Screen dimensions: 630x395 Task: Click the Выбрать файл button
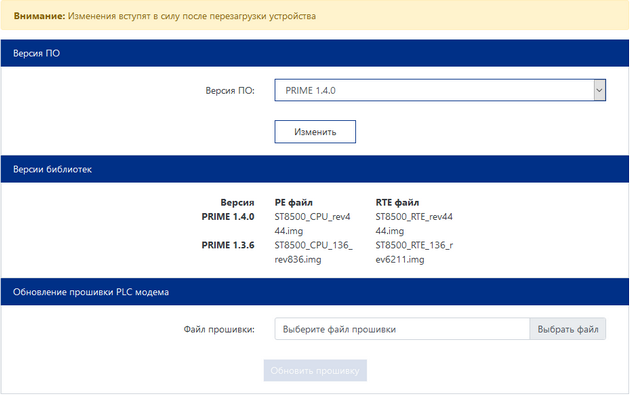pyautogui.click(x=567, y=329)
